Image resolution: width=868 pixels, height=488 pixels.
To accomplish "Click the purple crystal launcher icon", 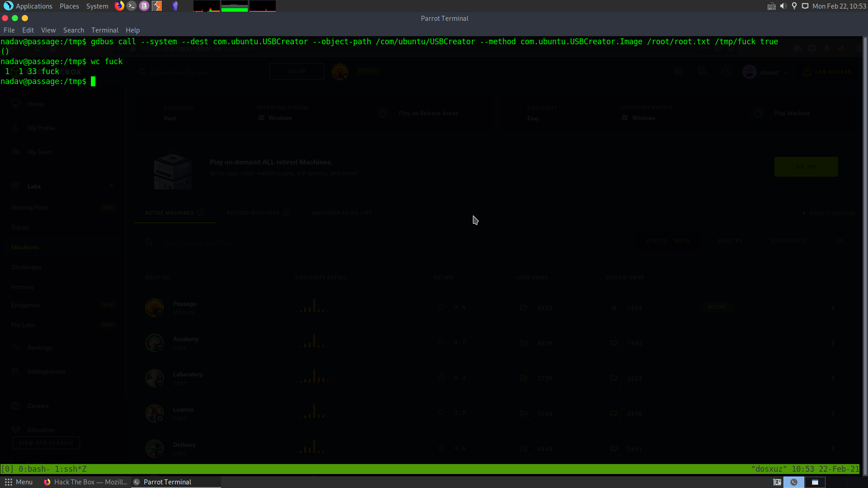I will (x=175, y=6).
